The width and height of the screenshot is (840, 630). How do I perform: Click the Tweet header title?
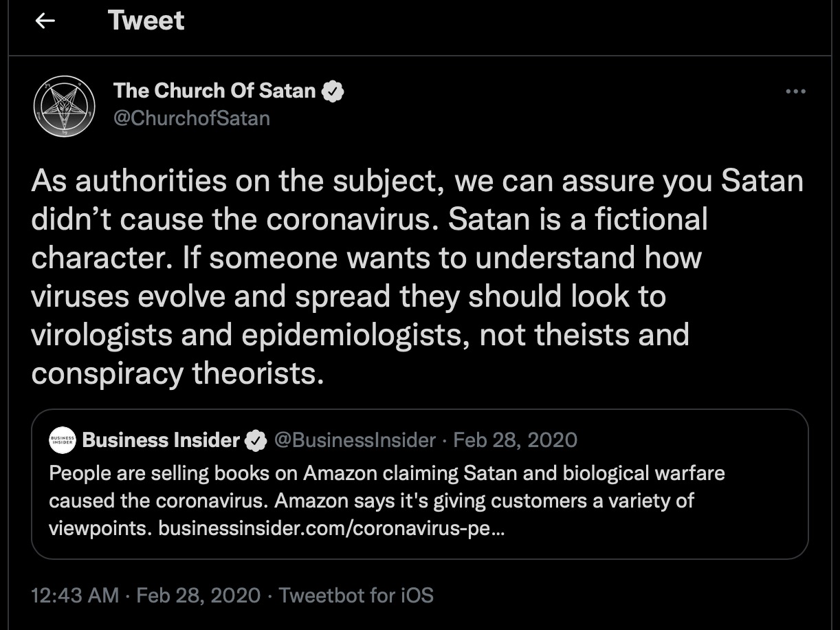(x=146, y=21)
